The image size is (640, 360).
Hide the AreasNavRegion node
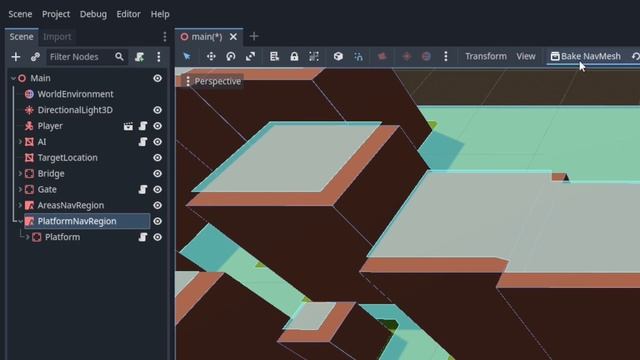pyautogui.click(x=158, y=205)
